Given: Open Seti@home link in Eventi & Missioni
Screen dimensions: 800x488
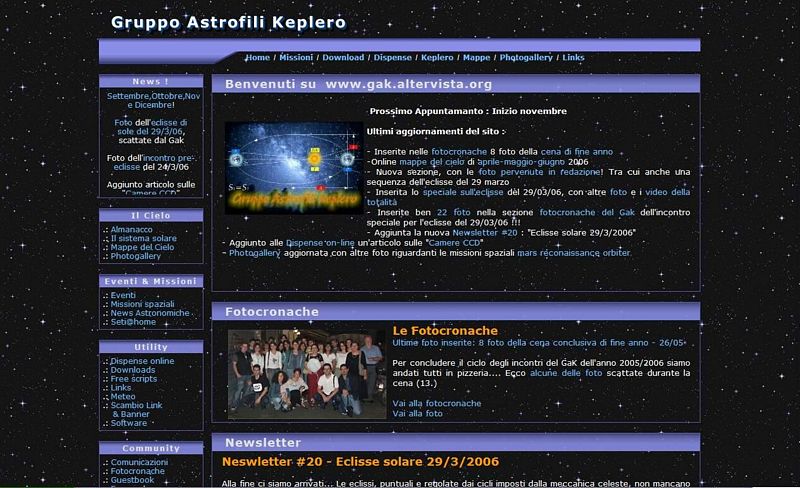Looking at the screenshot, I should pos(133,322).
